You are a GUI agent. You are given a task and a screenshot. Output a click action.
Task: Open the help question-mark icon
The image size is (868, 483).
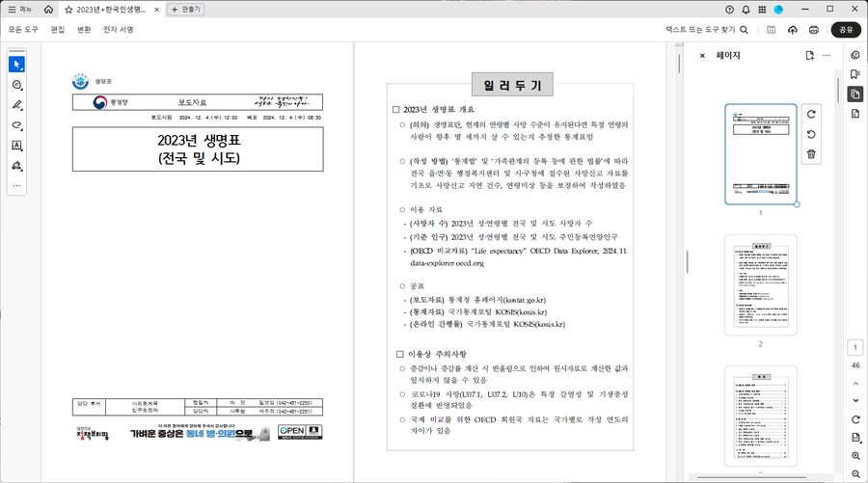730,10
